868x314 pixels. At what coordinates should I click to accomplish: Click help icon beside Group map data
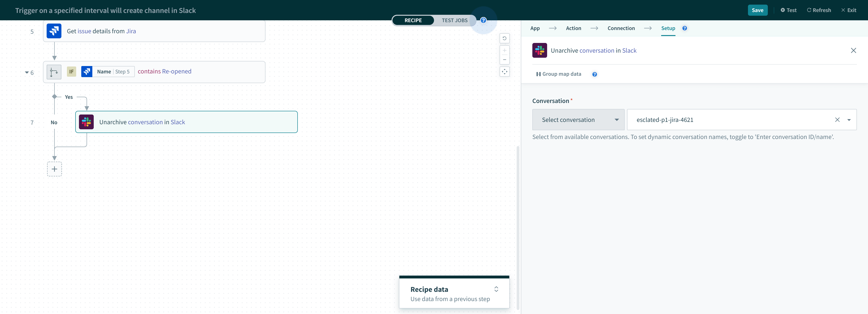[x=594, y=74]
